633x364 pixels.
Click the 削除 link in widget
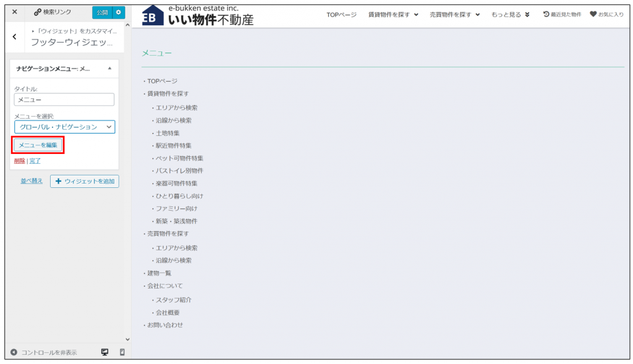tap(20, 161)
